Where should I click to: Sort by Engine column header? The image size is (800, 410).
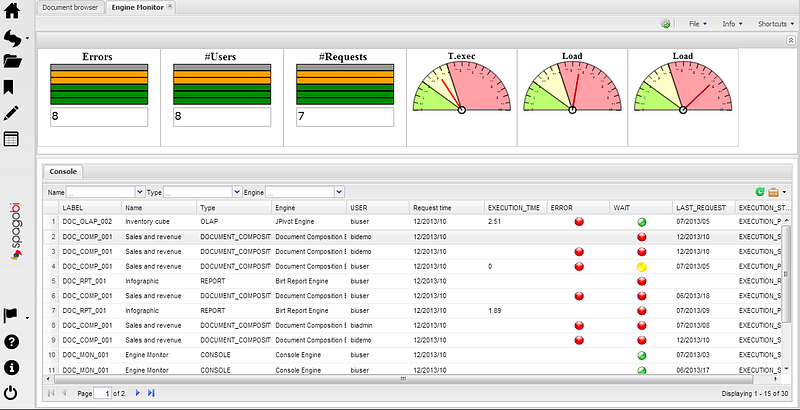click(x=309, y=208)
